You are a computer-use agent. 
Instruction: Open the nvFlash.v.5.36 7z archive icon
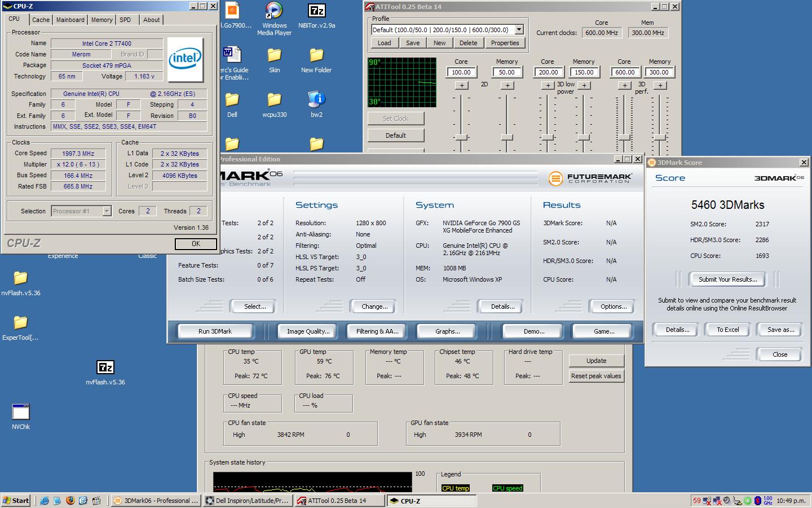pyautogui.click(x=105, y=368)
